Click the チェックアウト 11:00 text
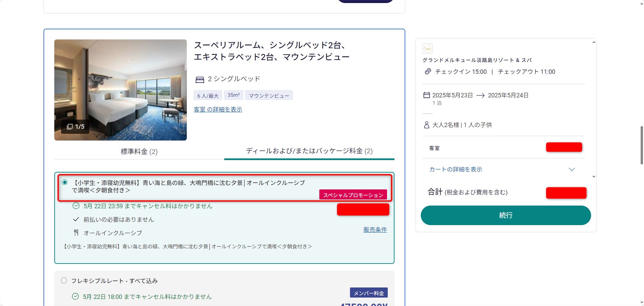Screen dimensions: 644x306 [x=526, y=71]
